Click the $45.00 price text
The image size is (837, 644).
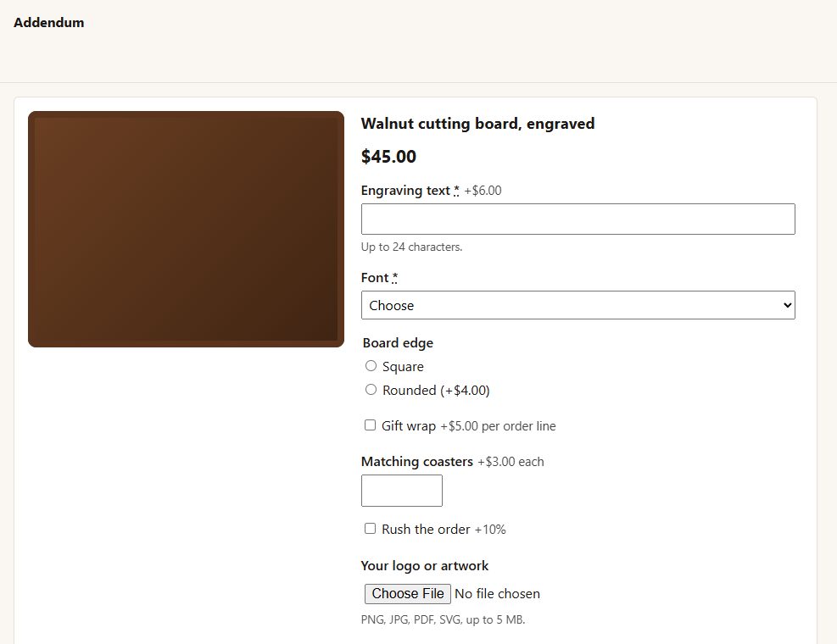pos(388,156)
